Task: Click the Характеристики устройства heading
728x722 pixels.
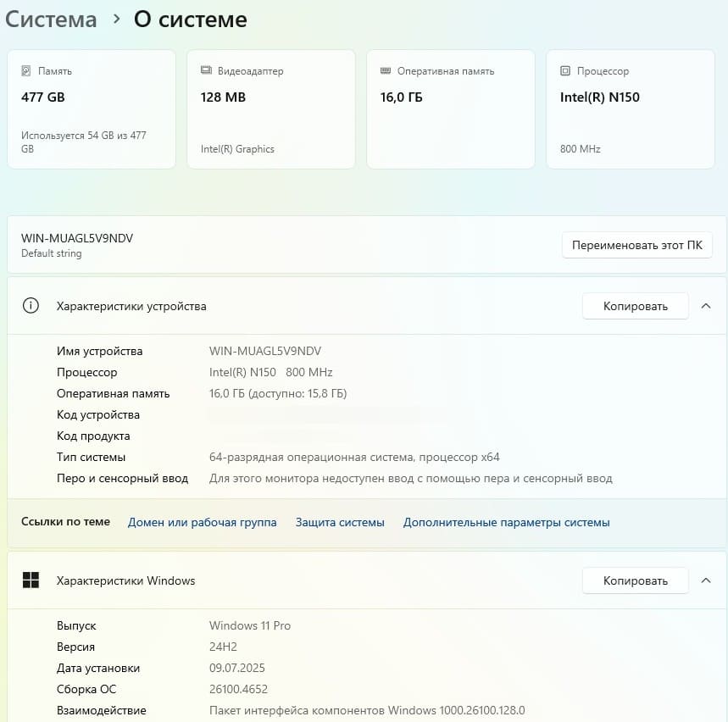Action: 131,307
